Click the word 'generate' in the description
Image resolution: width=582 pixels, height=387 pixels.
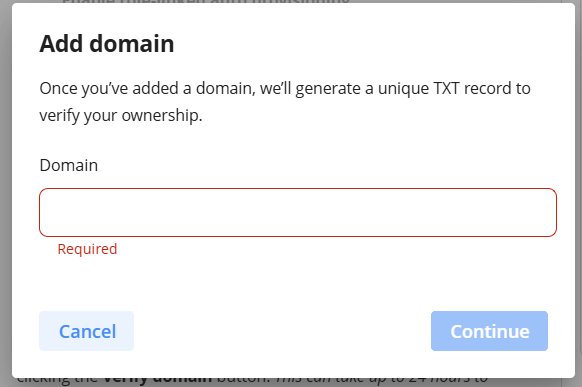click(328, 89)
